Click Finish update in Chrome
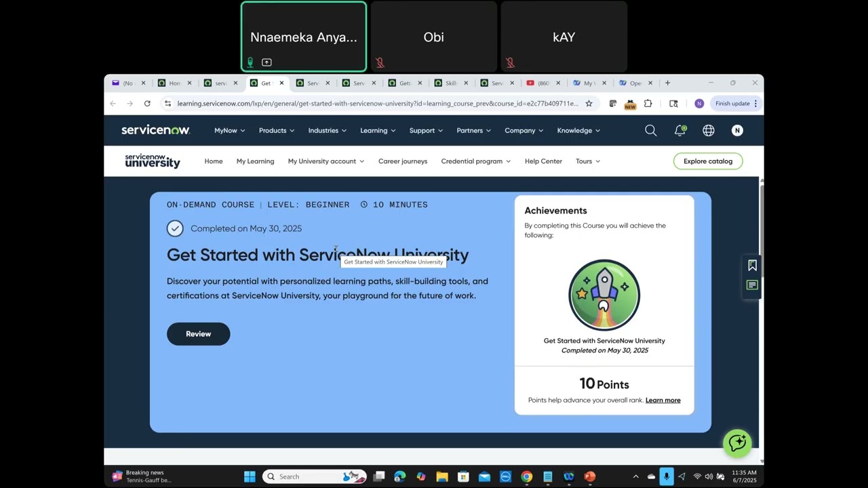The height and width of the screenshot is (488, 868). pyautogui.click(x=736, y=104)
